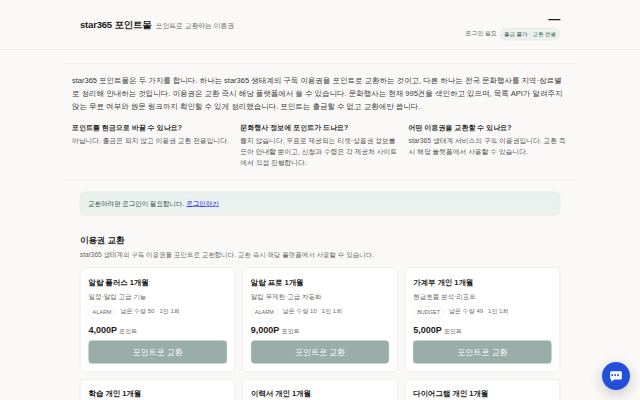Exchange points for 알람 프로 1개월

pyautogui.click(x=320, y=352)
